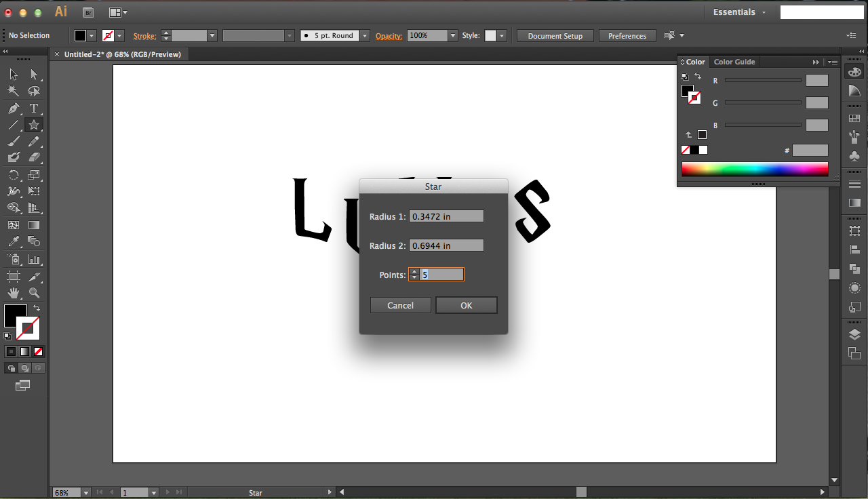
Task: Enable Draw Normal mode
Action: coord(11,368)
